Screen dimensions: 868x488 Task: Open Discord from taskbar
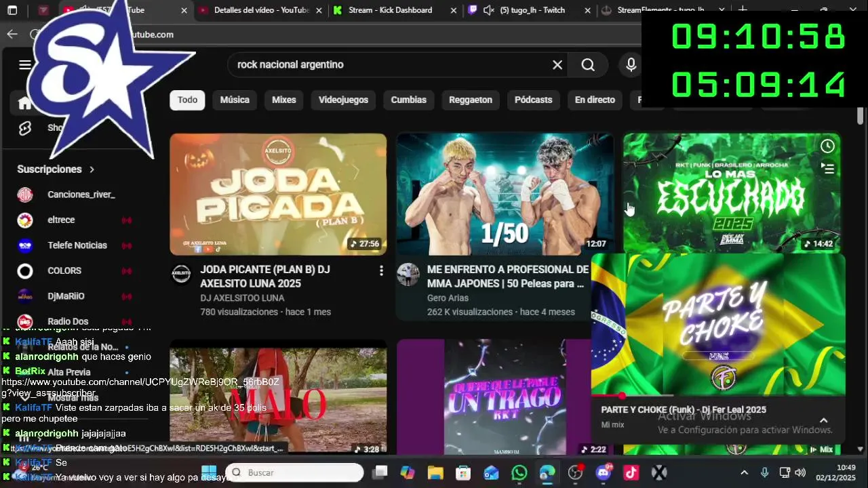pos(604,472)
